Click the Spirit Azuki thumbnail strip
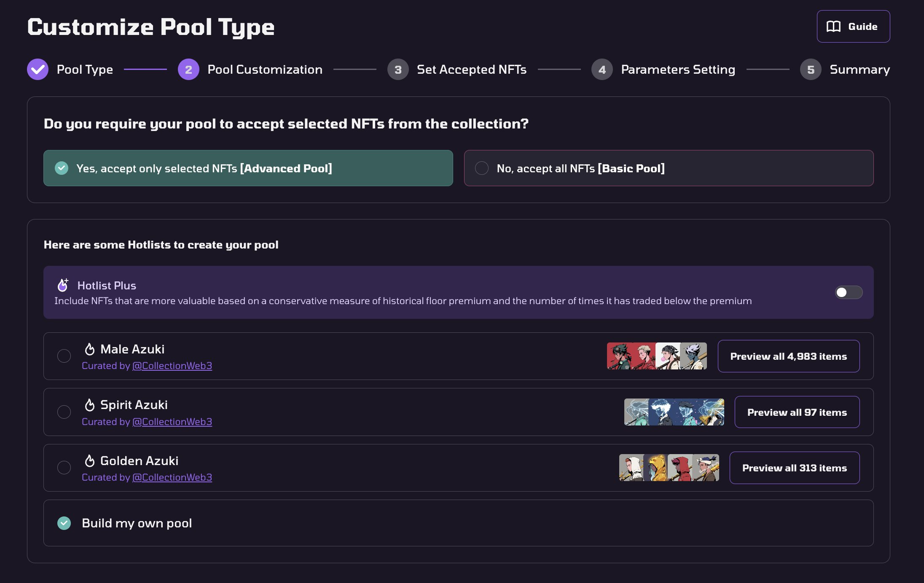 674,412
